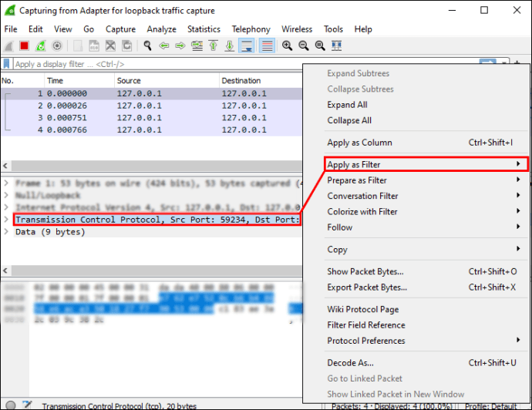Screen dimensions: 532x410
Task: Open capture options gear icon
Action: 57,45
